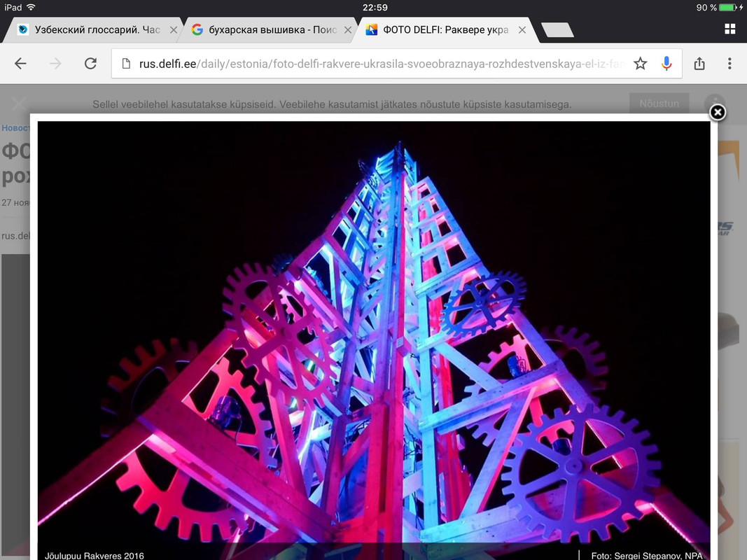Tap the address bar URL
This screenshot has width=747, height=560.
pyautogui.click(x=381, y=64)
